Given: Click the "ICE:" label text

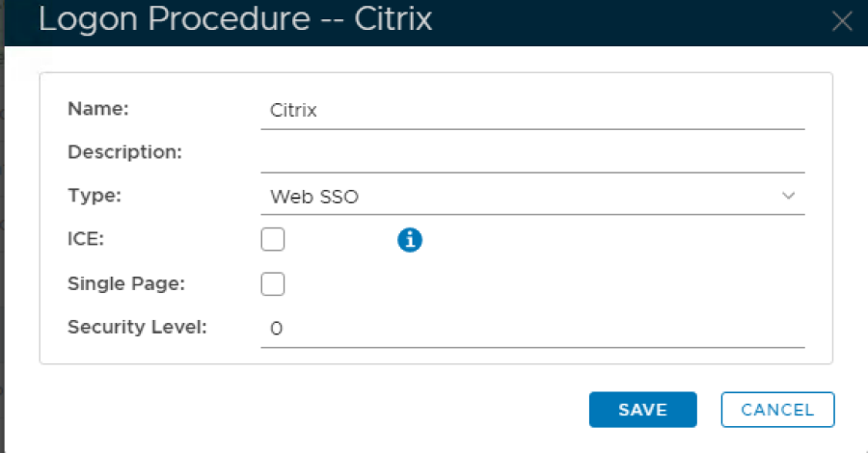Looking at the screenshot, I should [86, 239].
